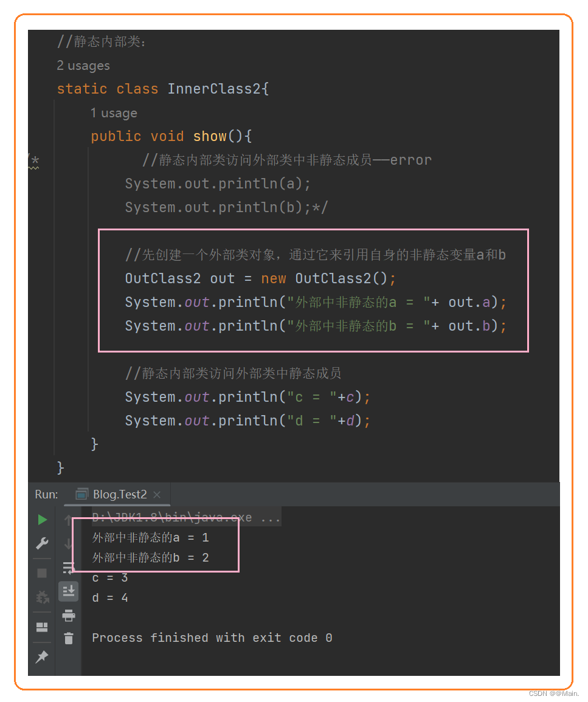Click the '1 usage' hint above show()
The height and width of the screenshot is (702, 588).
114,113
